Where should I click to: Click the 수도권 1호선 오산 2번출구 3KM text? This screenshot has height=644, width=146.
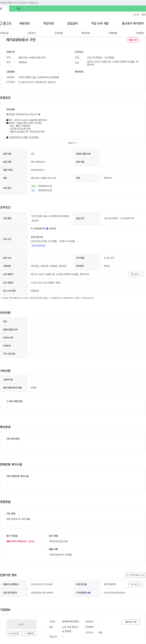coord(45,283)
